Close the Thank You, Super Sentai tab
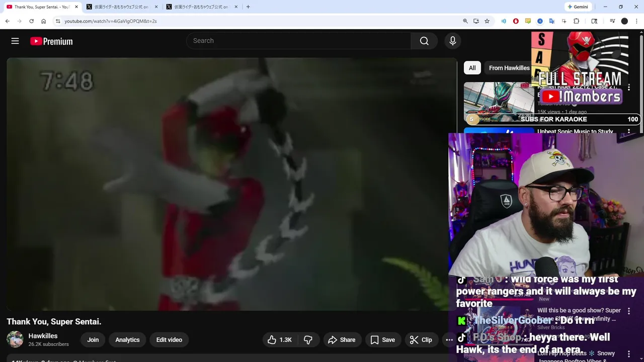This screenshot has width=644, height=362. click(x=76, y=7)
